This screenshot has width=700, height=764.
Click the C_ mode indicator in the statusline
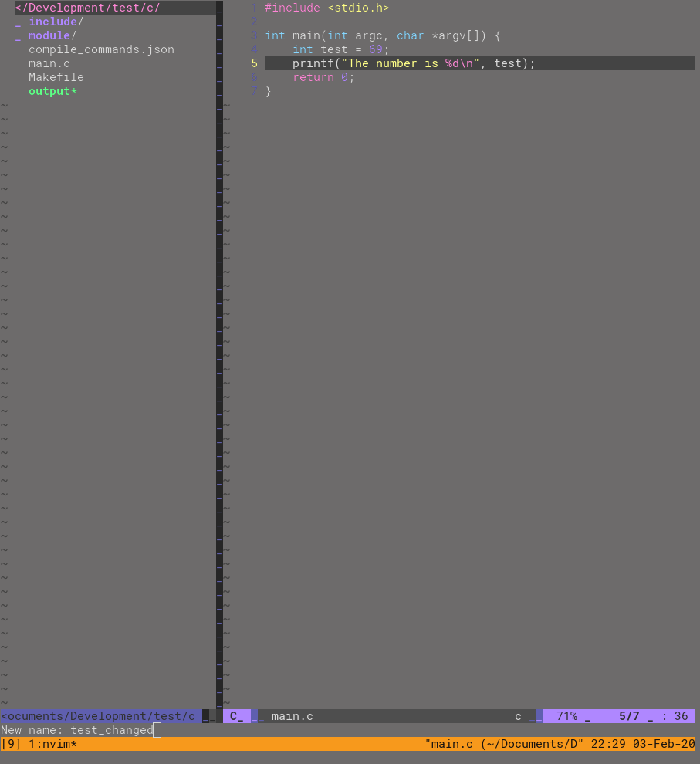click(x=237, y=716)
